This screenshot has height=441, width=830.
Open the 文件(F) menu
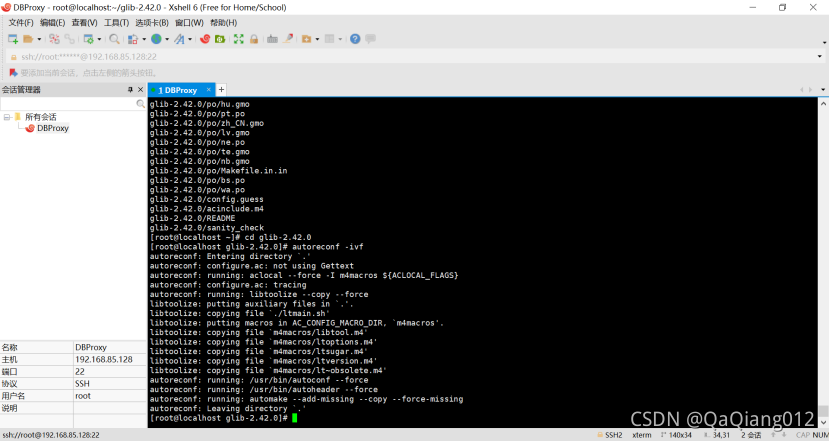[21, 23]
